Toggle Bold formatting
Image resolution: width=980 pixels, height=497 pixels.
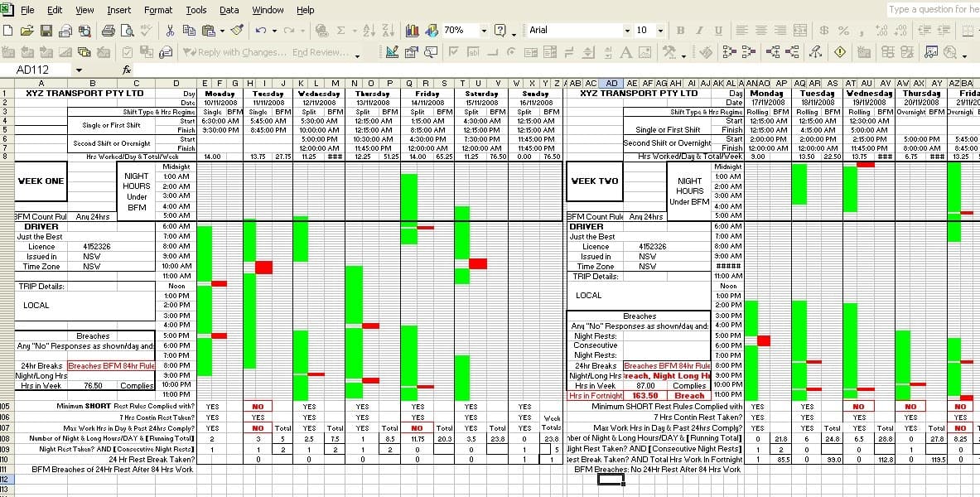coord(681,31)
